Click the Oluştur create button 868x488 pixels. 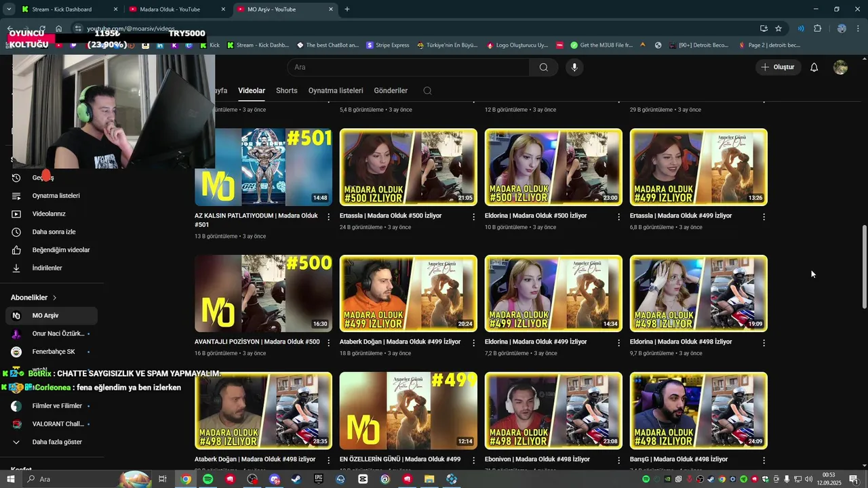pos(777,67)
